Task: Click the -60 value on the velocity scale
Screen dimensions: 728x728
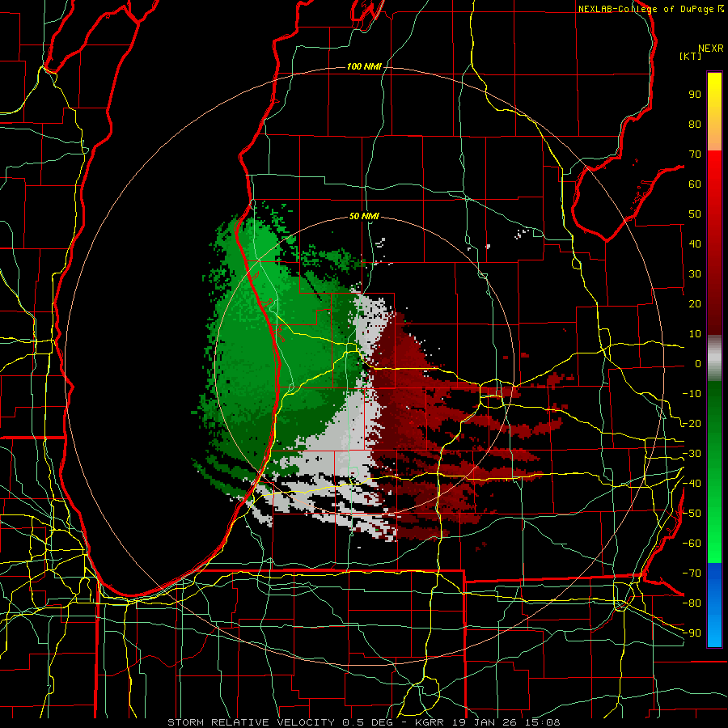Action: coord(692,544)
